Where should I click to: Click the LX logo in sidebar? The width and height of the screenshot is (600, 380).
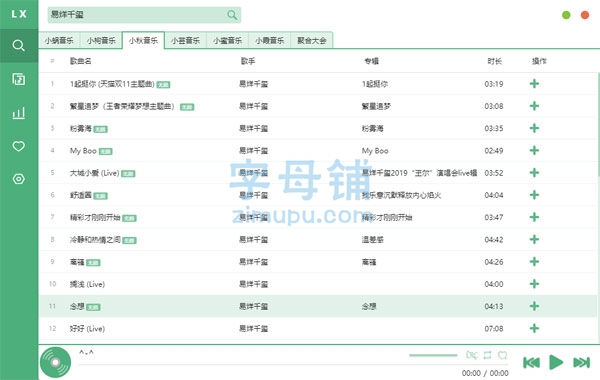coord(19,14)
